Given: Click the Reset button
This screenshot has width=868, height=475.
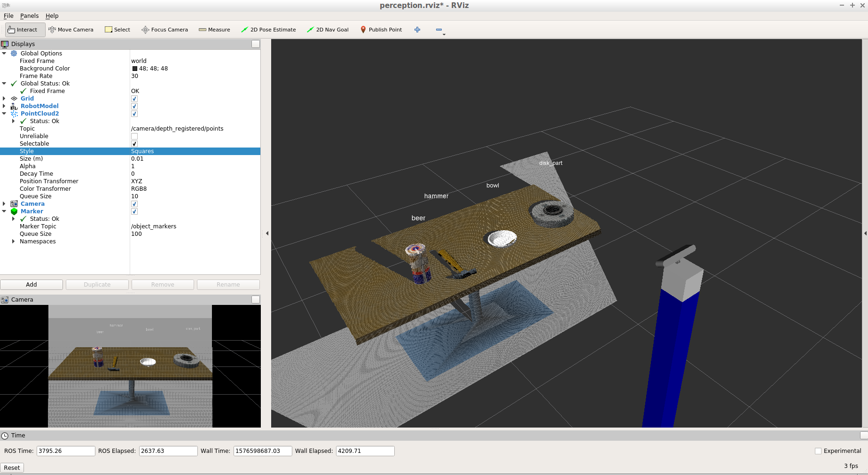Looking at the screenshot, I should (x=12, y=467).
